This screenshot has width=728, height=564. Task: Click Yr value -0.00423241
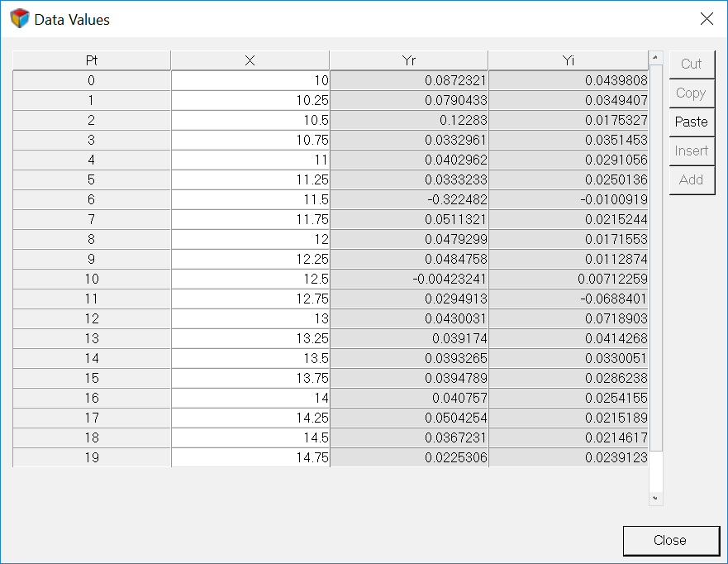tap(409, 279)
